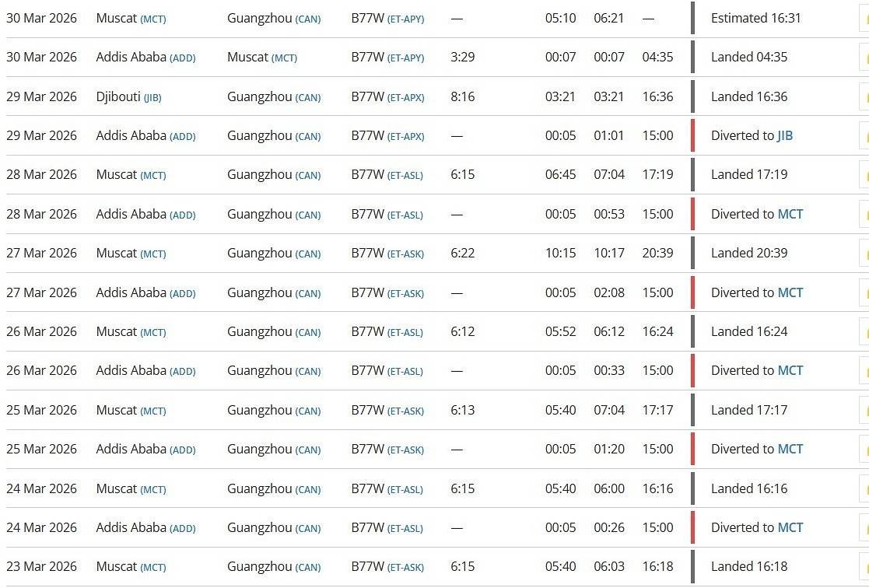Open ADD airport code on 27 Mar row

pos(182,294)
